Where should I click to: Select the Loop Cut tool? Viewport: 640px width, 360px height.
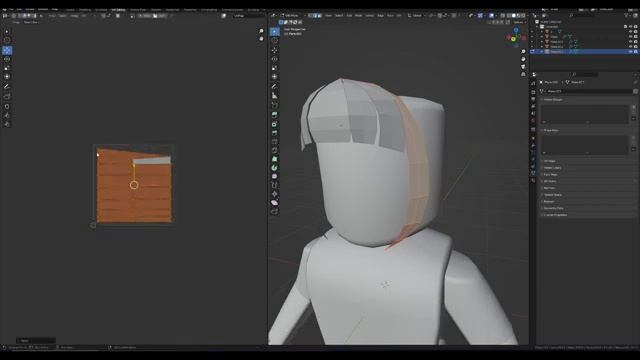point(275,141)
